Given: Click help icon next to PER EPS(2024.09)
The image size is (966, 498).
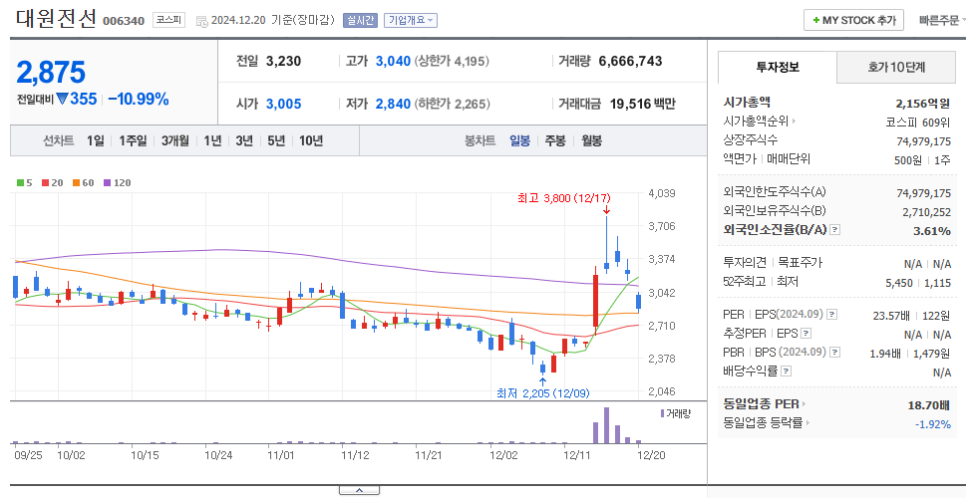Looking at the screenshot, I should [x=832, y=314].
